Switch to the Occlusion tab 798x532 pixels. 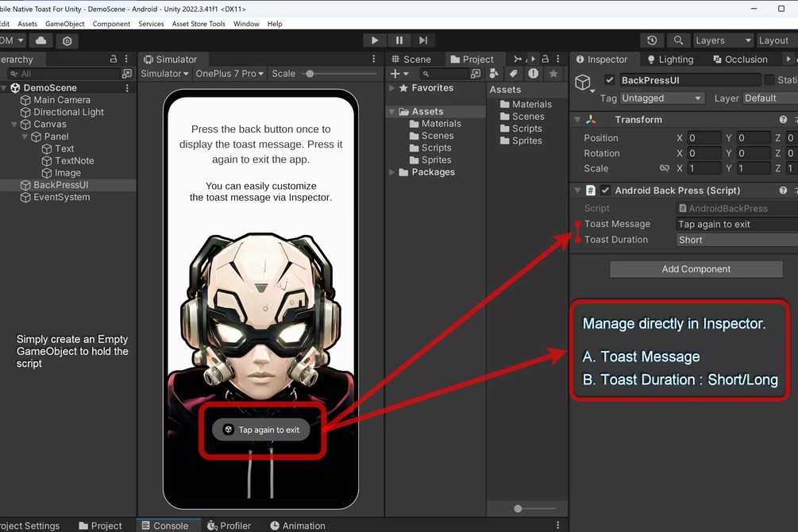click(741, 59)
